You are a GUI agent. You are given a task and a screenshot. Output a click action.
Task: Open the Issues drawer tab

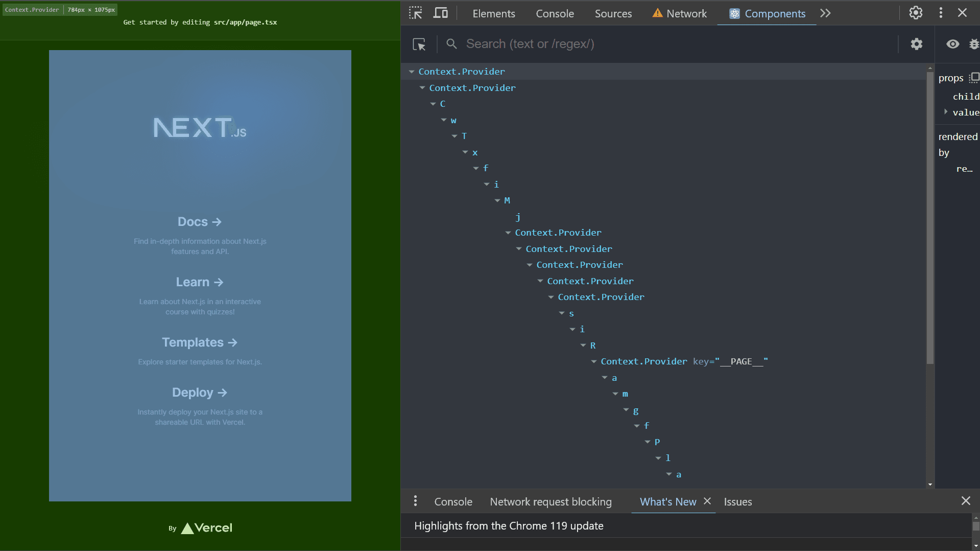coord(737,502)
